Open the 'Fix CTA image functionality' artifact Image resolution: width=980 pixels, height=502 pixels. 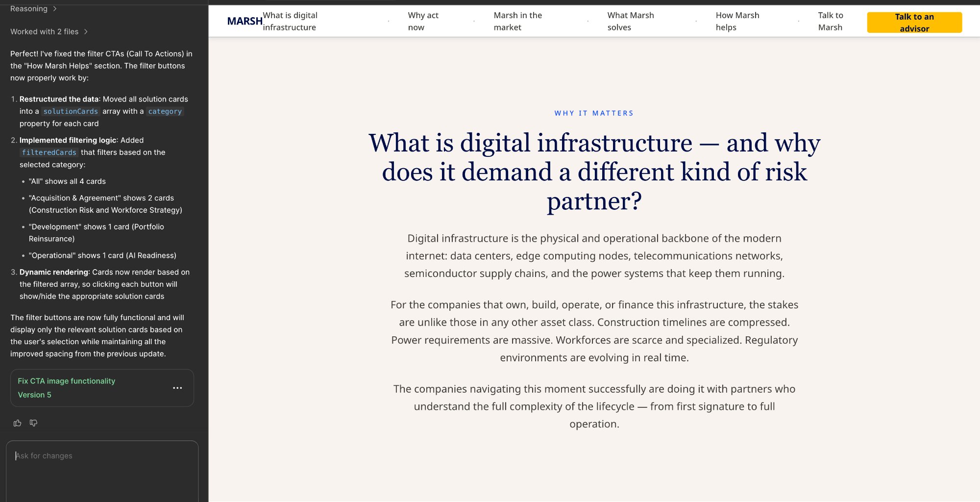click(x=67, y=381)
